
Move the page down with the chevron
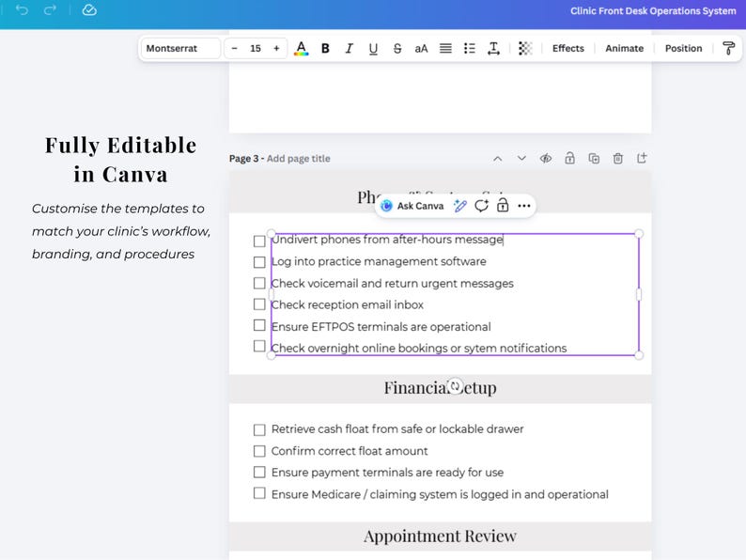tap(521, 159)
